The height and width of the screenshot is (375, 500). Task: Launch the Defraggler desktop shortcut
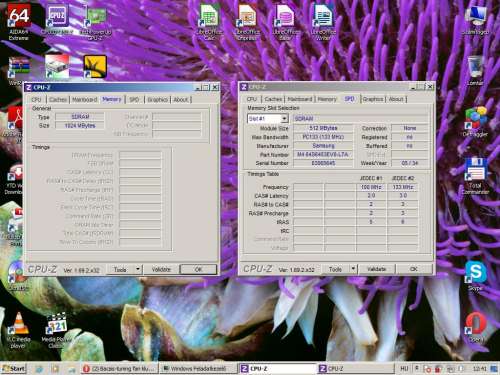476,121
